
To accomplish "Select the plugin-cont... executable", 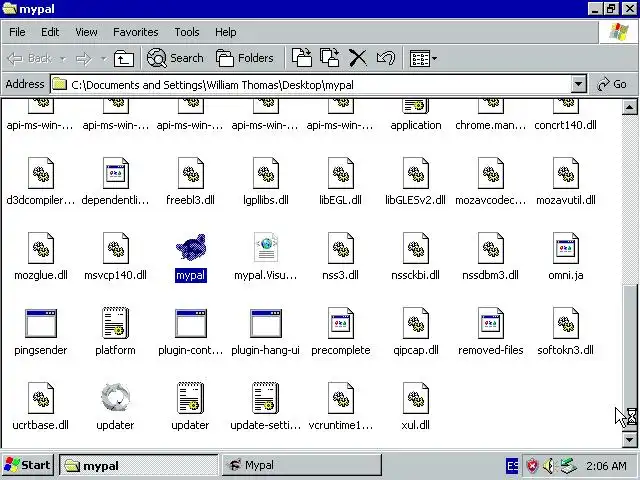I will pyautogui.click(x=191, y=332).
